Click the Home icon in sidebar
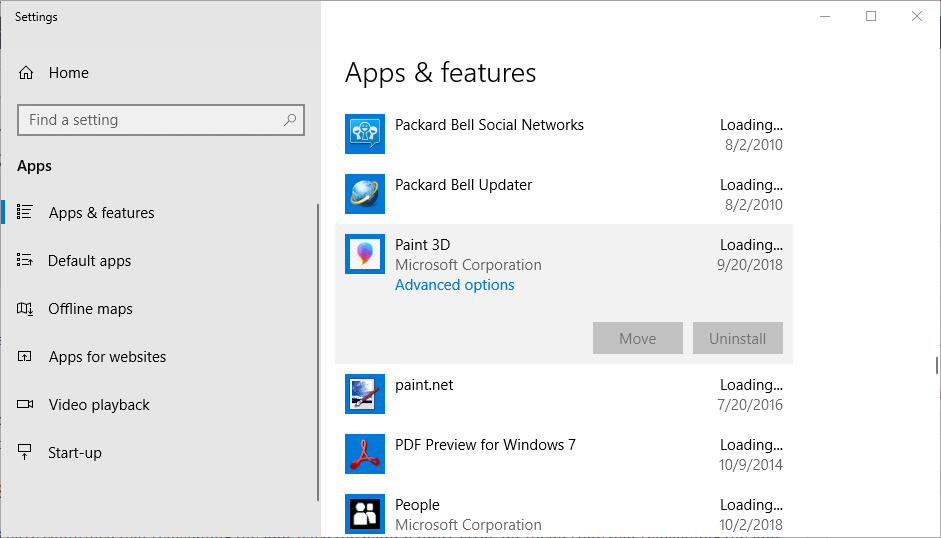Viewport: 941px width, 538px height. click(27, 73)
